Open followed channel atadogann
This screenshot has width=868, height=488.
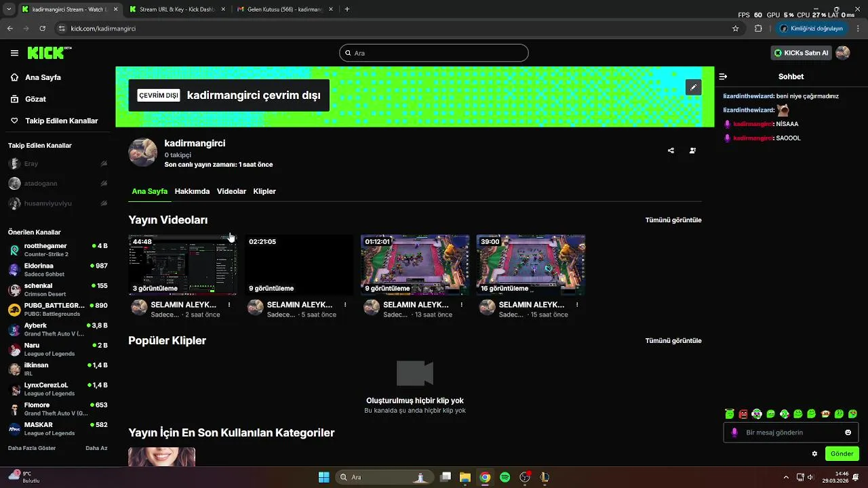58,184
